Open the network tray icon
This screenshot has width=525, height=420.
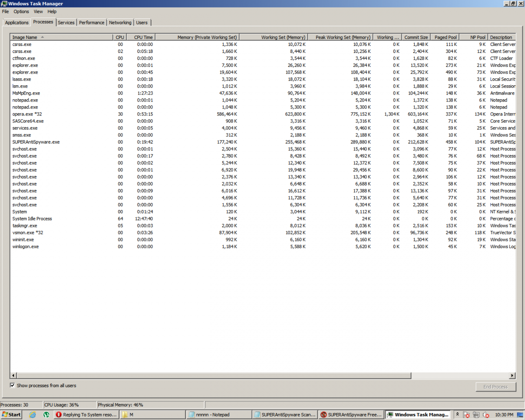476,415
